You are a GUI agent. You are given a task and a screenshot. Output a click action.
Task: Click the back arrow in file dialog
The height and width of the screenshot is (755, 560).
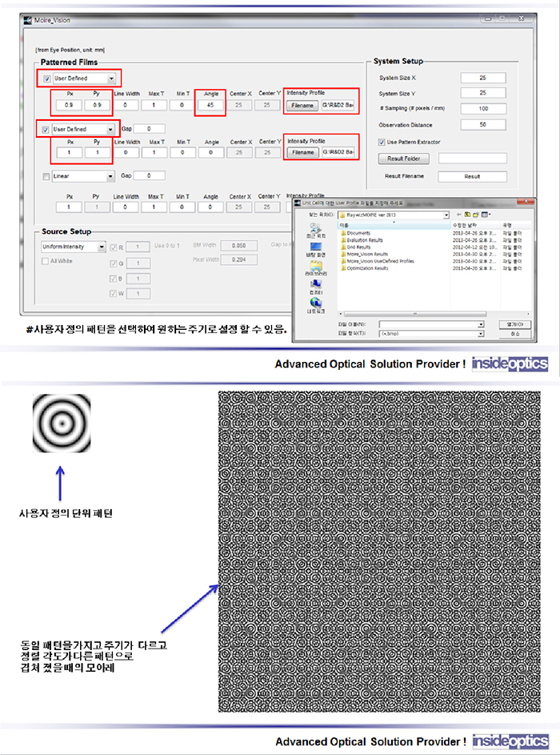pyautogui.click(x=458, y=215)
